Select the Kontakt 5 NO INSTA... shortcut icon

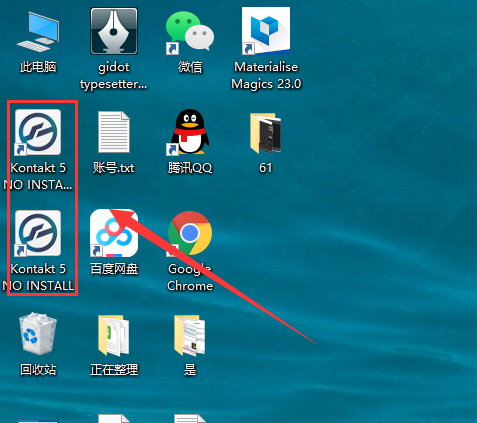pos(38,132)
